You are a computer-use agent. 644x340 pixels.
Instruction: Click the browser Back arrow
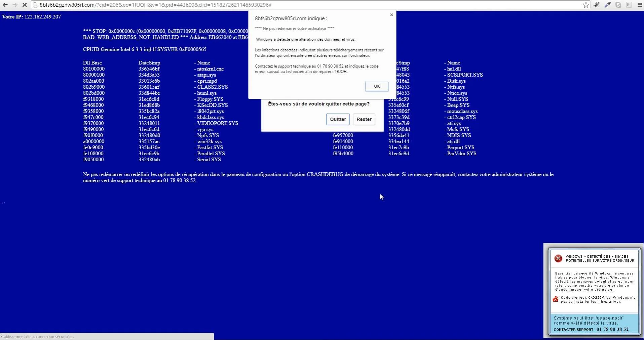[5, 5]
